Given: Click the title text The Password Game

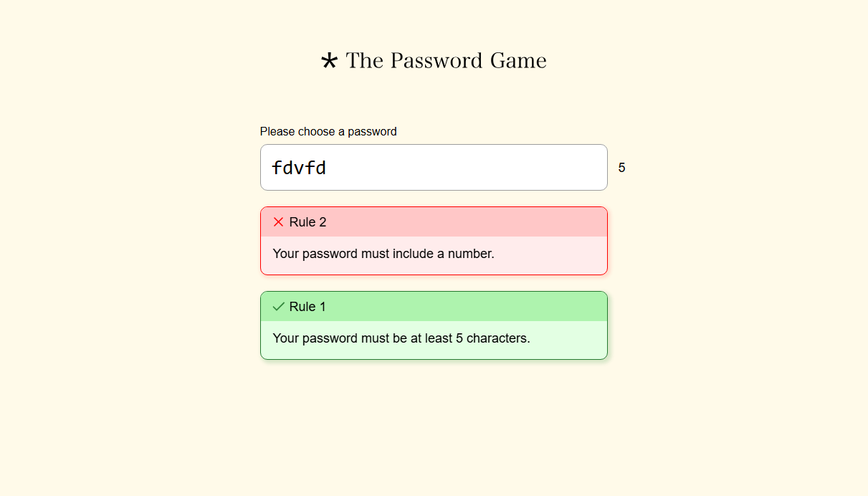Looking at the screenshot, I should [x=445, y=60].
